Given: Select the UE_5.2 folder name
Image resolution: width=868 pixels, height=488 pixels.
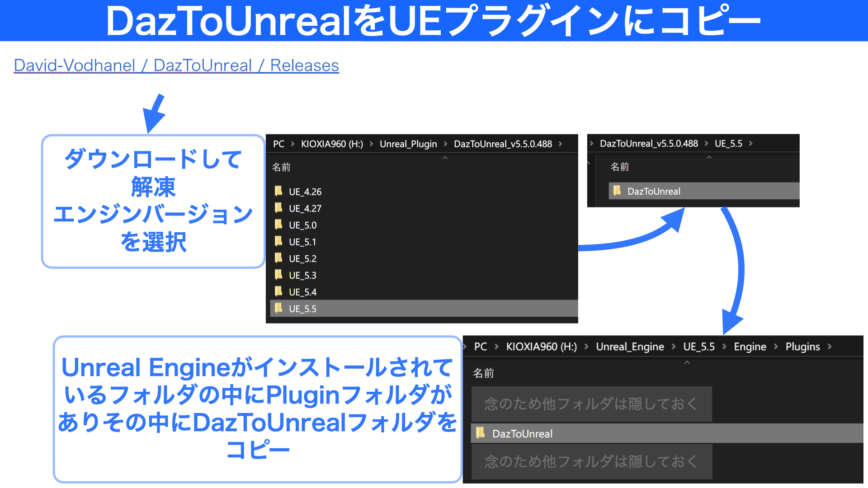Looking at the screenshot, I should (303, 258).
